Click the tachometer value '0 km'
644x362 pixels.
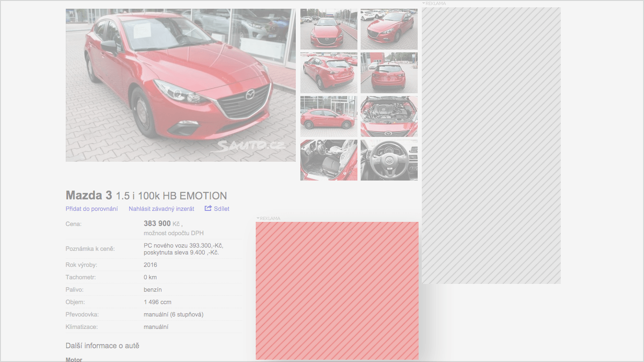click(150, 277)
